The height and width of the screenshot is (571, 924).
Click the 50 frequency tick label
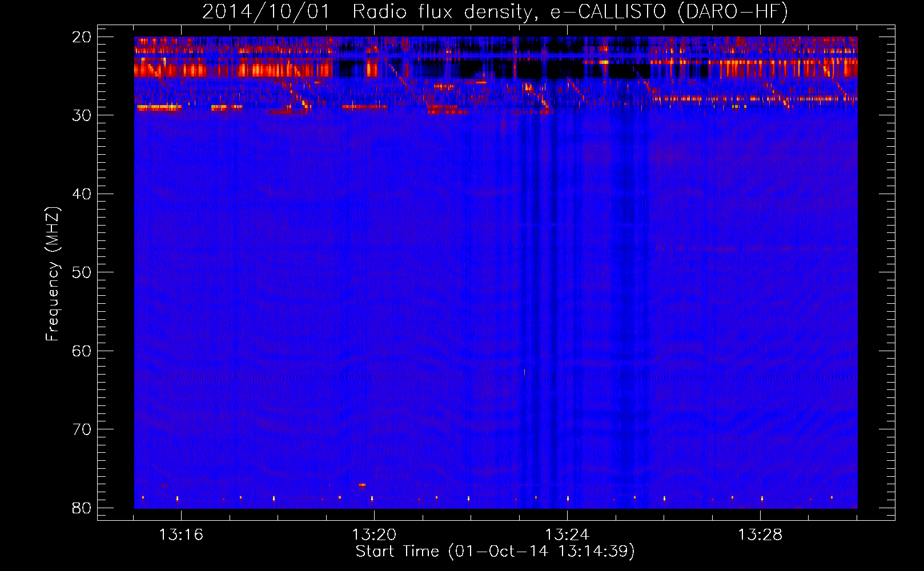coord(82,272)
